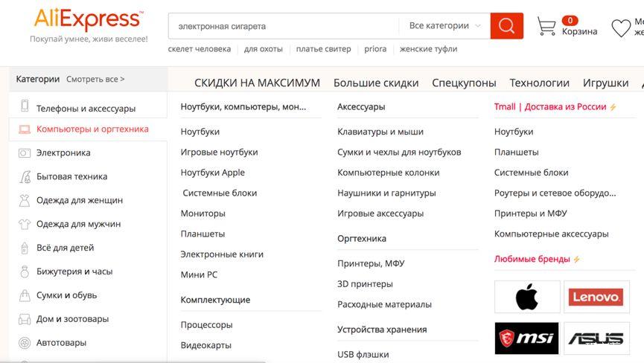Switch to the Большие скидки tab
The height and width of the screenshot is (363, 644).
coord(376,83)
